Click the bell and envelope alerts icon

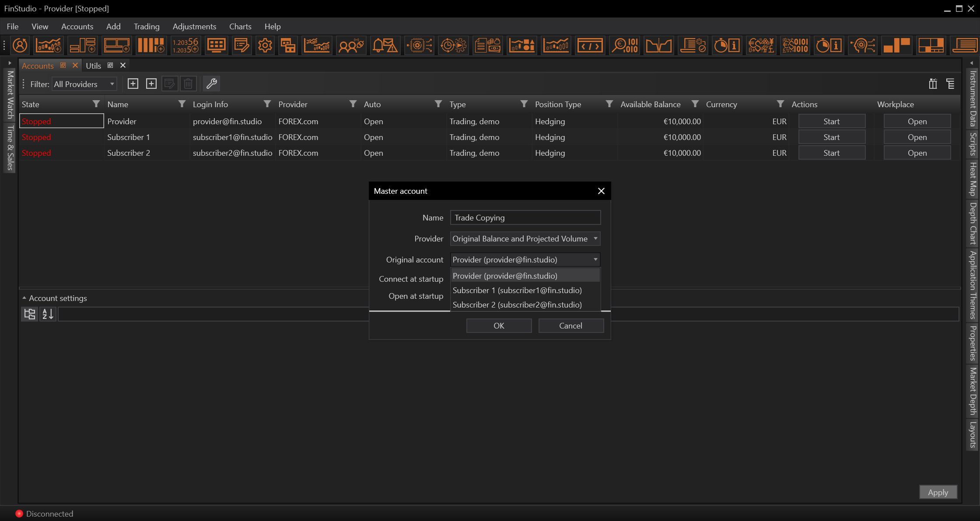coord(385,45)
